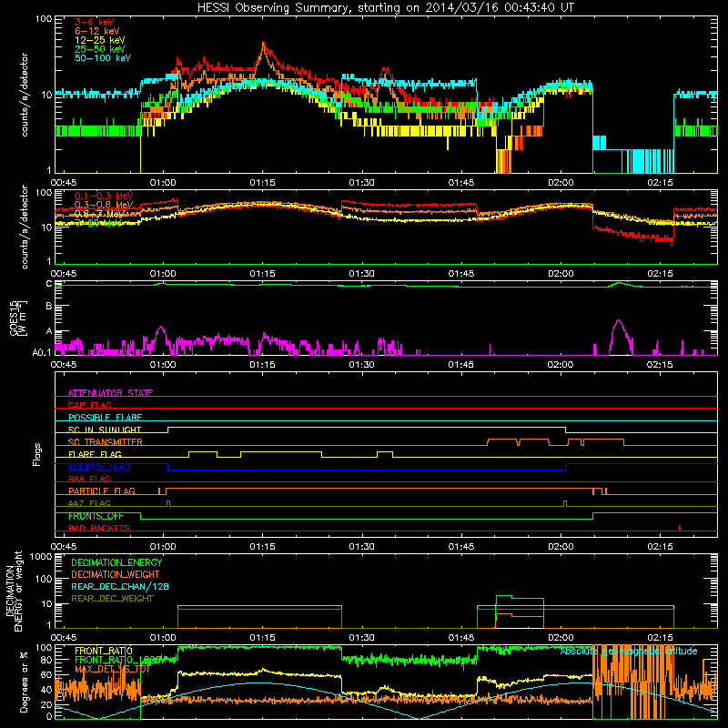
Task: Click the 0.1-0.3 MeV legend label
Action: pyautogui.click(x=104, y=196)
